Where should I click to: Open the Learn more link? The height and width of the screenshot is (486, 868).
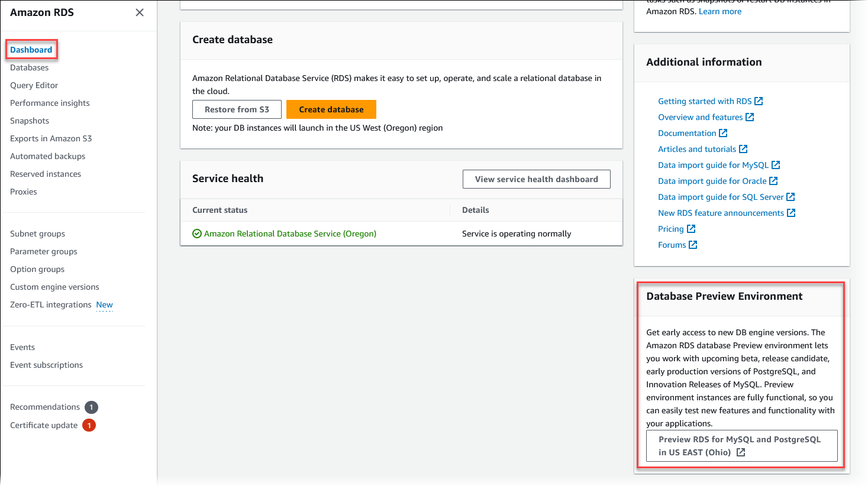point(719,11)
